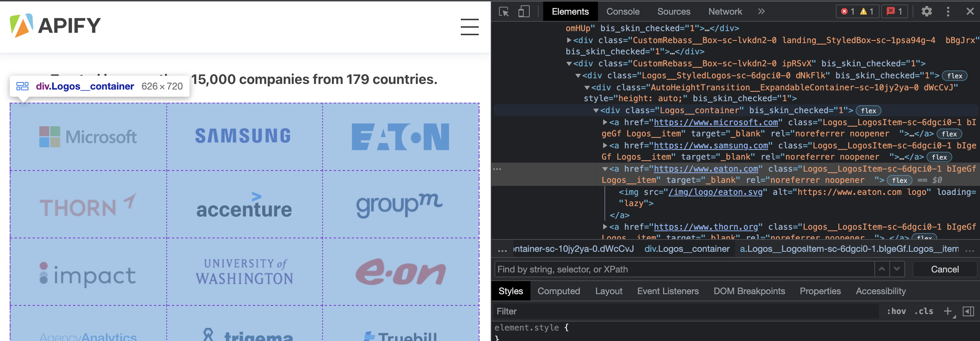Close the DevTools panel
This screenshot has width=980, height=341.
point(970,11)
